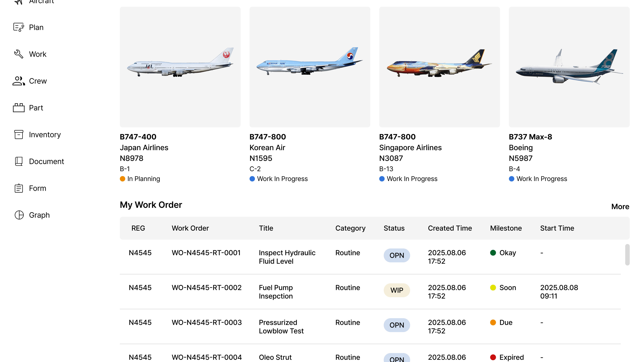This screenshot has width=644, height=362.
Task: Click WIP status badge for Fuel Pump
Action: (397, 290)
